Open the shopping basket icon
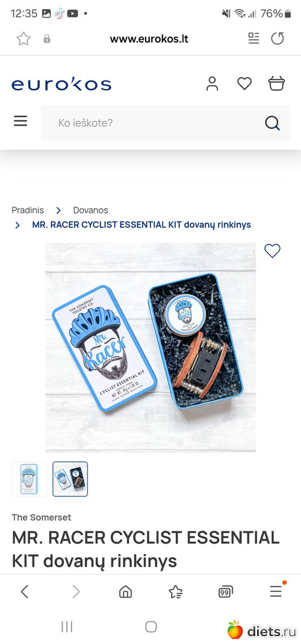This screenshot has height=644, width=301. (x=276, y=83)
